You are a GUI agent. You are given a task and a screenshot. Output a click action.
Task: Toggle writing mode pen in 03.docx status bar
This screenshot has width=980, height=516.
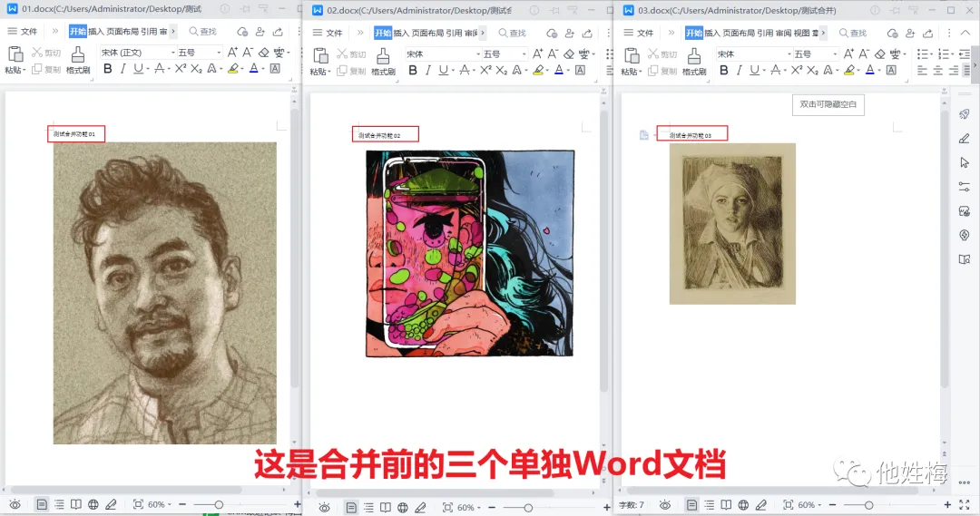(x=760, y=505)
